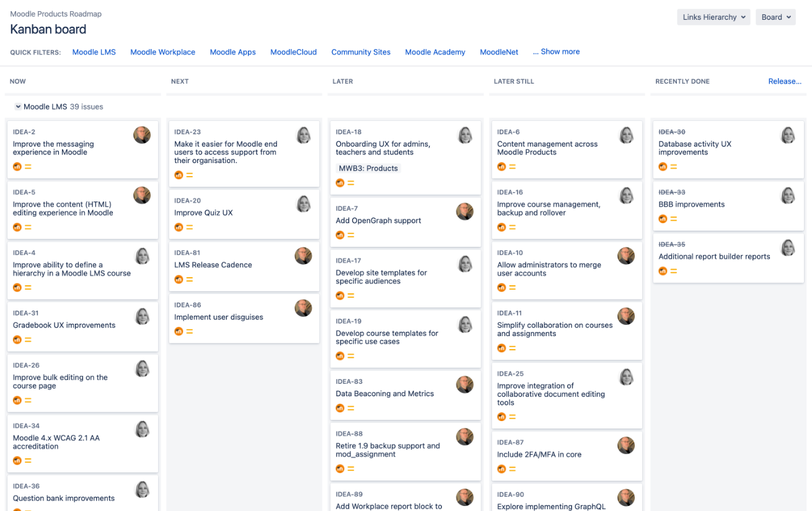Open card 'Allow administrators to merge user accounts'
Screen dimensions: 812x511
click(x=567, y=270)
